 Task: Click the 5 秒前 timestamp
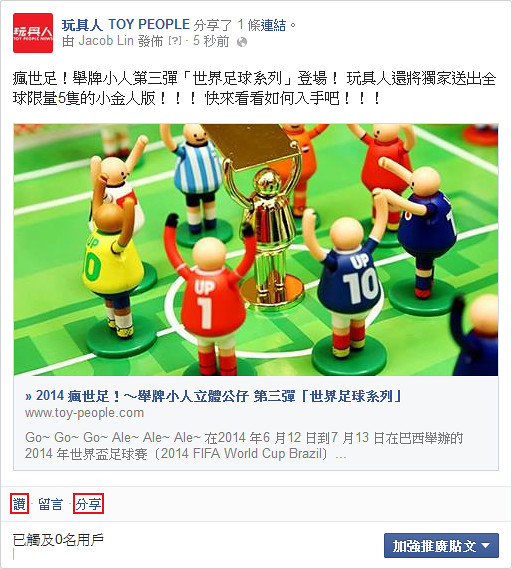click(211, 41)
